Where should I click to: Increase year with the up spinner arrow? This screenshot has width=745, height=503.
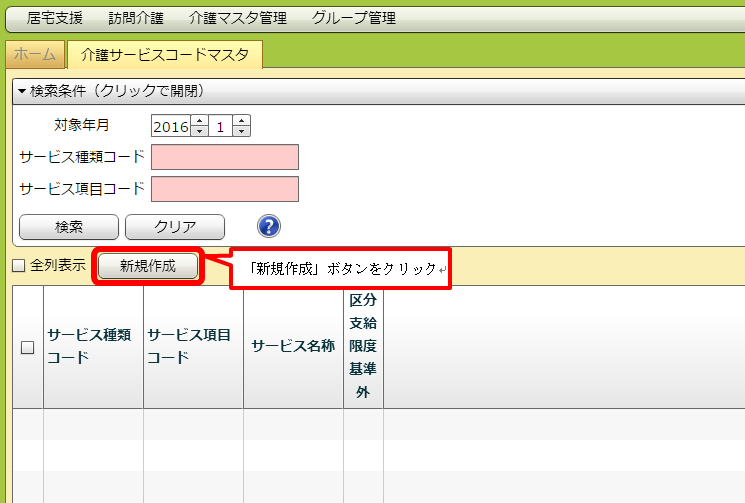(198, 121)
